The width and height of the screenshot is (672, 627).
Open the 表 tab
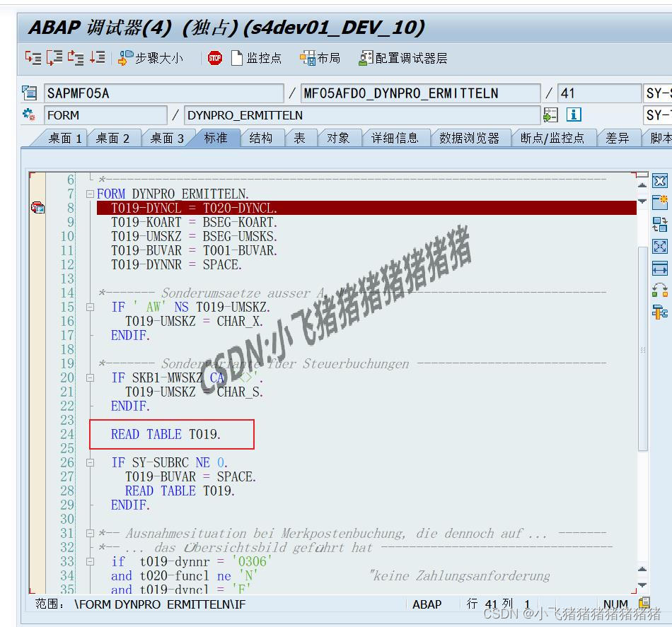tap(300, 138)
